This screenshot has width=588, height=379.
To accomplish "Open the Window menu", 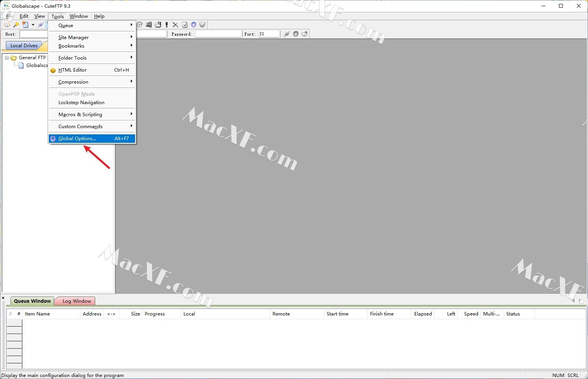I will click(x=79, y=16).
